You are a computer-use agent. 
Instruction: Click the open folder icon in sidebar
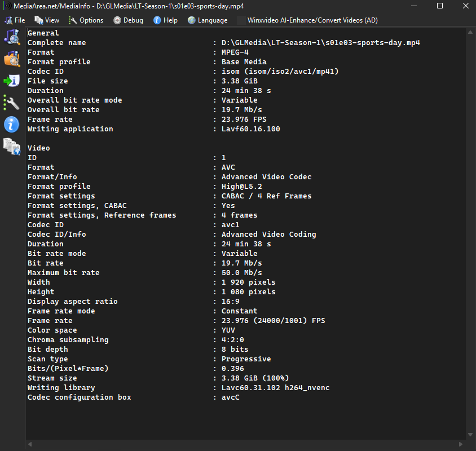click(12, 59)
